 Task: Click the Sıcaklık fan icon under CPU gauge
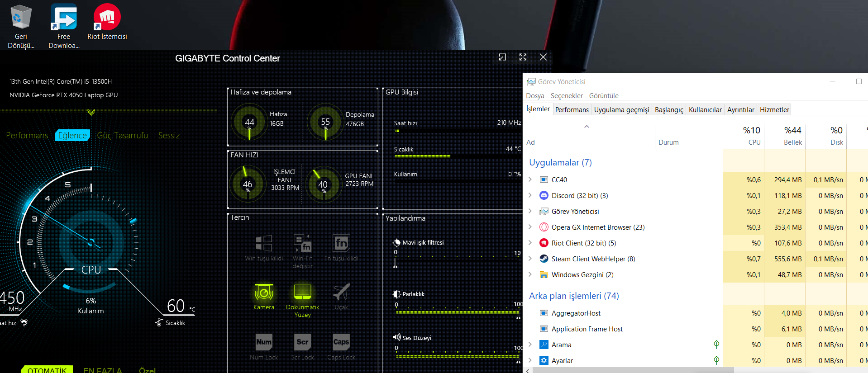click(159, 322)
